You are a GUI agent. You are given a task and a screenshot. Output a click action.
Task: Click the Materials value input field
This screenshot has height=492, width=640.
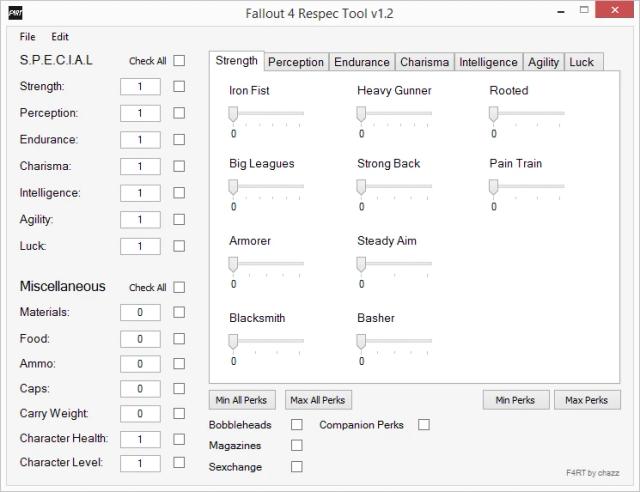pos(140,312)
